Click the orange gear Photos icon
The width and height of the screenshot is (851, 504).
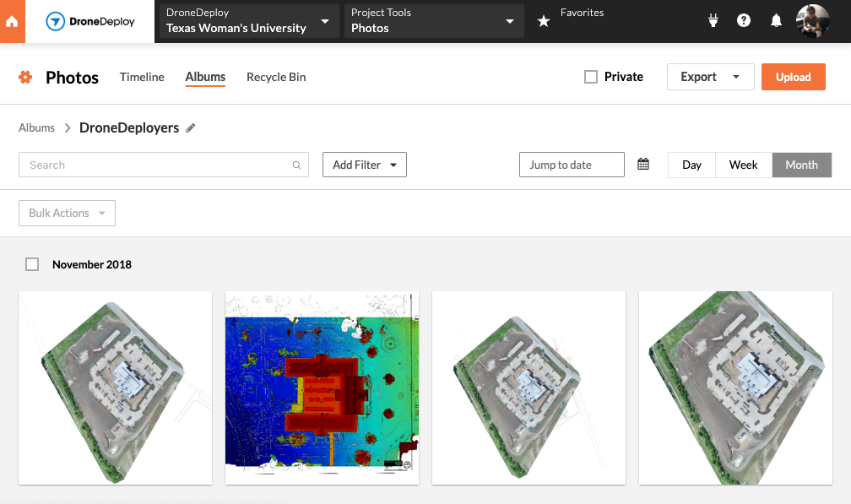point(25,77)
